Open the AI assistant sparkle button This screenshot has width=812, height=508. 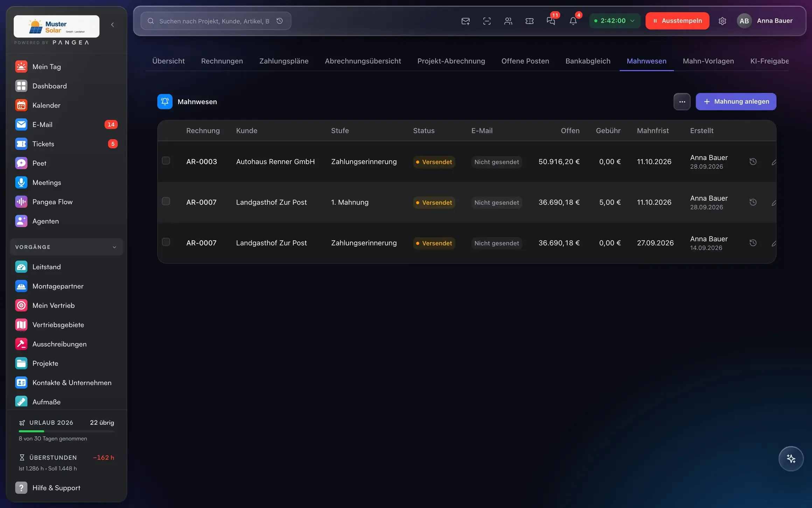click(x=791, y=459)
